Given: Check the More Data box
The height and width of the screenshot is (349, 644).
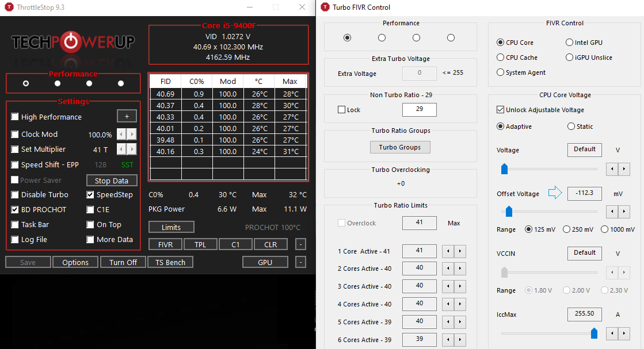Looking at the screenshot, I should (90, 240).
